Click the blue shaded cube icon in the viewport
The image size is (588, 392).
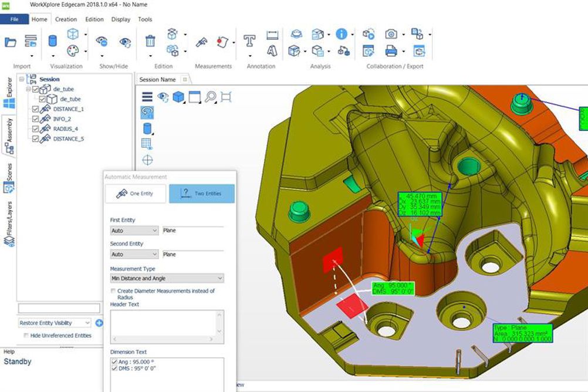pos(178,97)
